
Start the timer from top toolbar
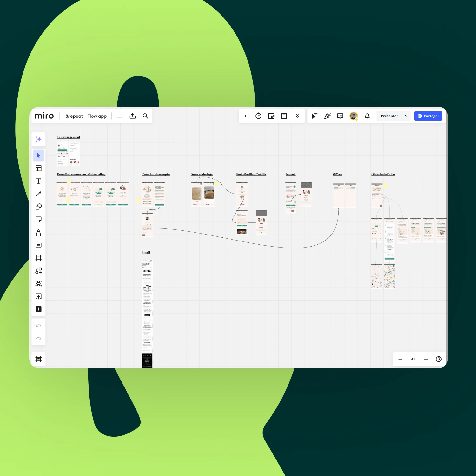[x=258, y=116]
